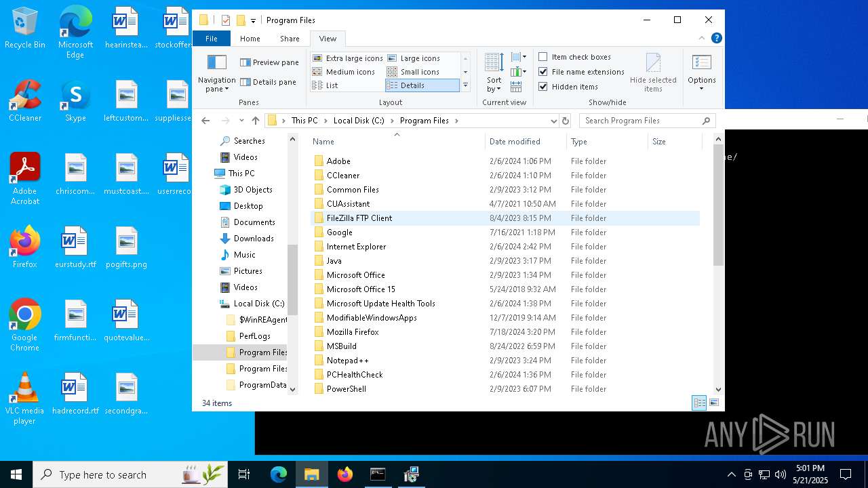The height and width of the screenshot is (488, 868).
Task: Open CCleaner desktop shortcut
Action: [x=25, y=102]
